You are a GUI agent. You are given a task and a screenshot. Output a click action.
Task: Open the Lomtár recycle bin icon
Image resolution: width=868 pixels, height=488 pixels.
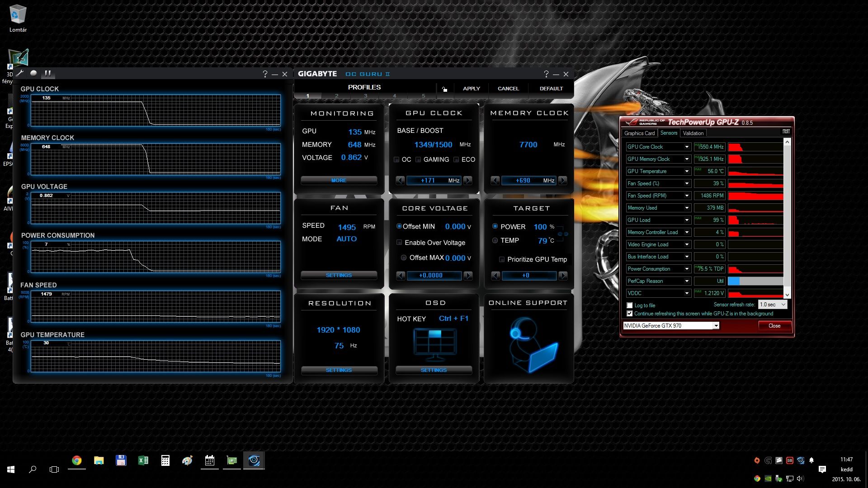18,19
